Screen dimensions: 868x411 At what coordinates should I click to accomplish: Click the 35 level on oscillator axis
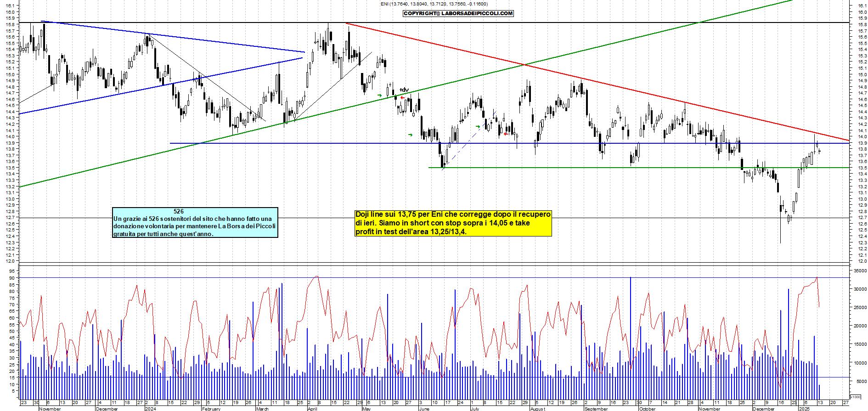(x=12, y=351)
